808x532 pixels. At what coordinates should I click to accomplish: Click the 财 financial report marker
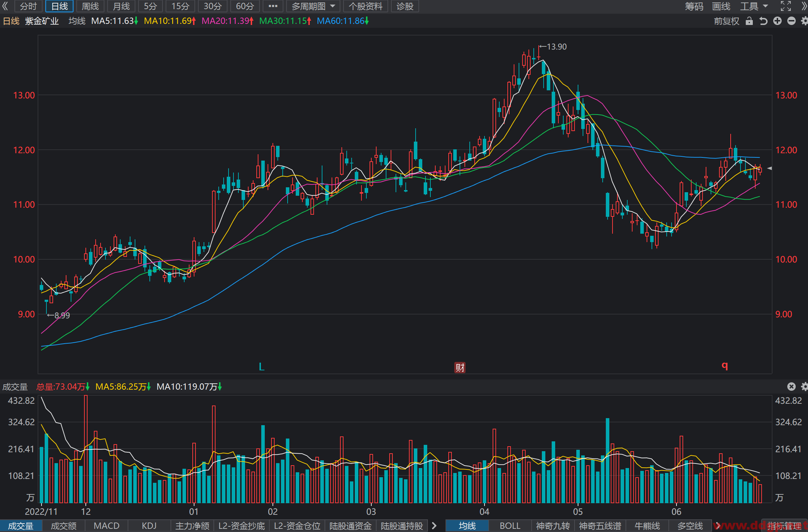point(460,368)
